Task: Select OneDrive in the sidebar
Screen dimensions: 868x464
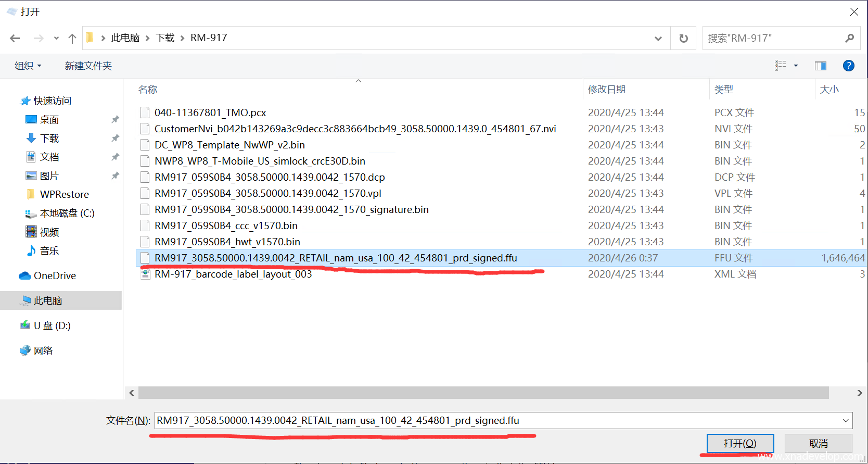Action: (55, 275)
